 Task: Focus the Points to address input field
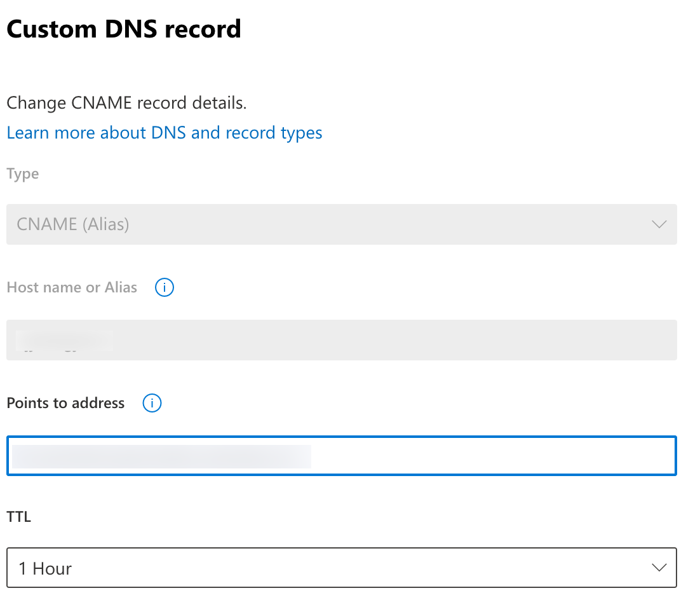[341, 456]
